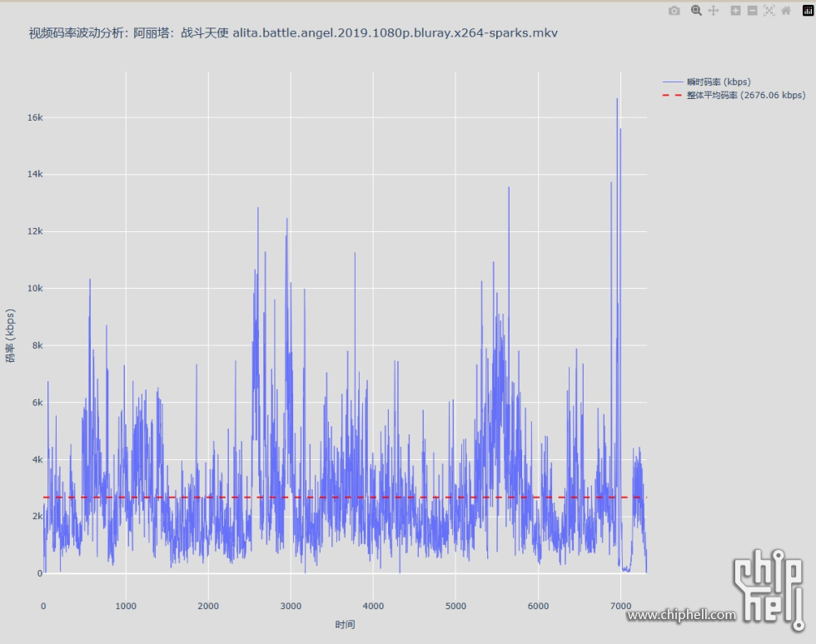
Task: Click the 7000 x-axis tick label
Action: pos(620,606)
